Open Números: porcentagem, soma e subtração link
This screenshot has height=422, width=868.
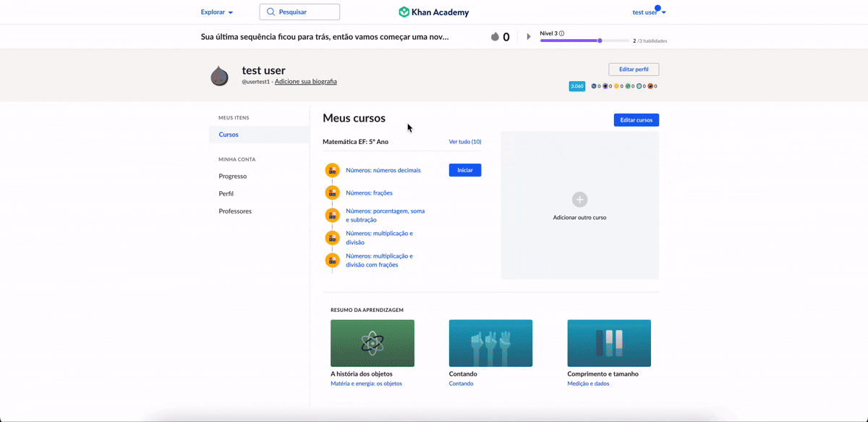click(386, 215)
